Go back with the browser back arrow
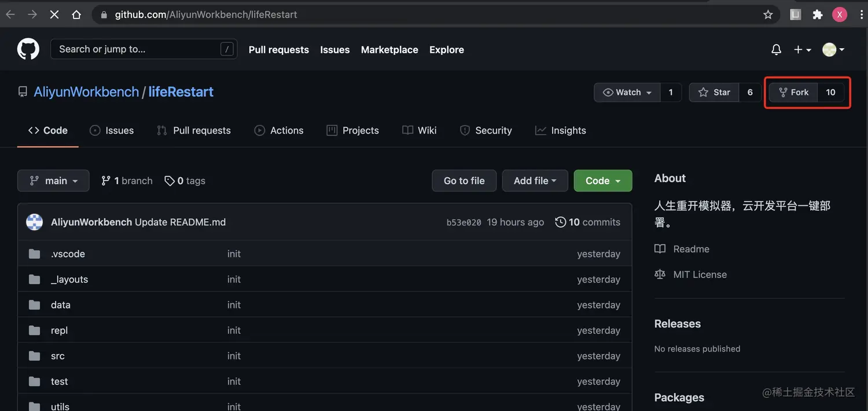The width and height of the screenshot is (868, 411). [x=10, y=14]
